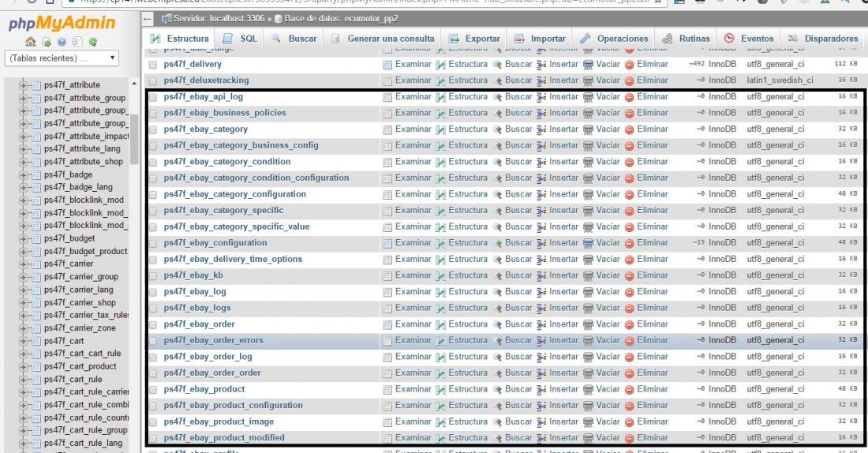Expand ps47f_badge tree node
This screenshot has width=868, height=453.
pos(23,175)
